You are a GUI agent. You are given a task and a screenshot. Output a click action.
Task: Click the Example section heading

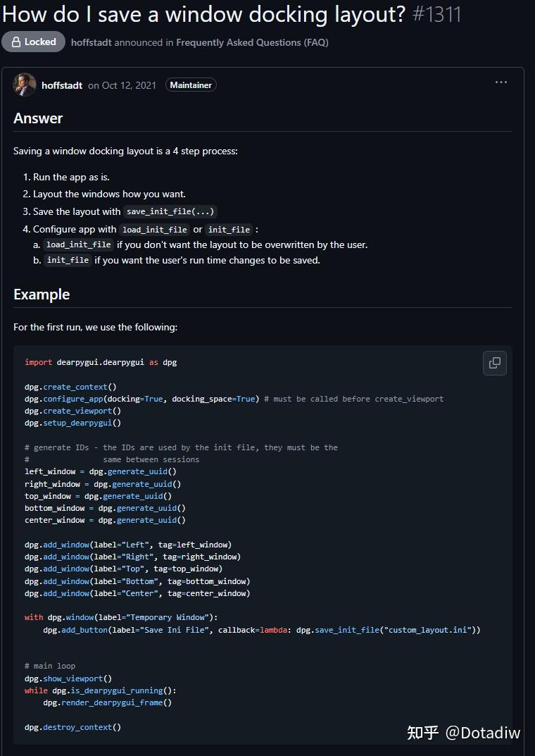point(42,294)
